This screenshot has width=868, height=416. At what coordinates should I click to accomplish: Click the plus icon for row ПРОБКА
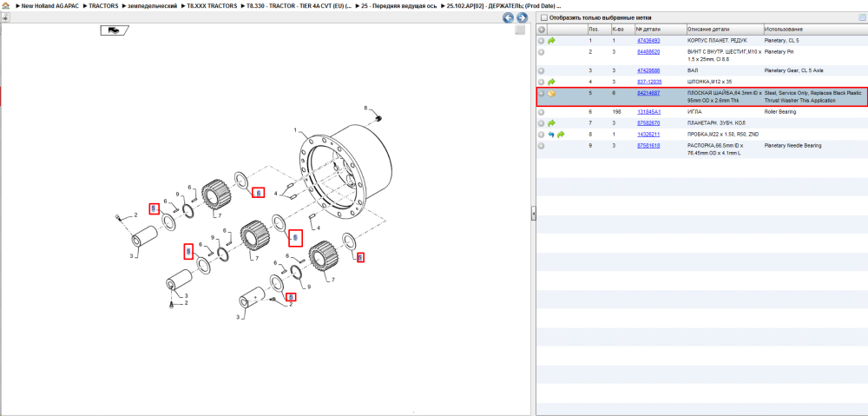coord(542,135)
